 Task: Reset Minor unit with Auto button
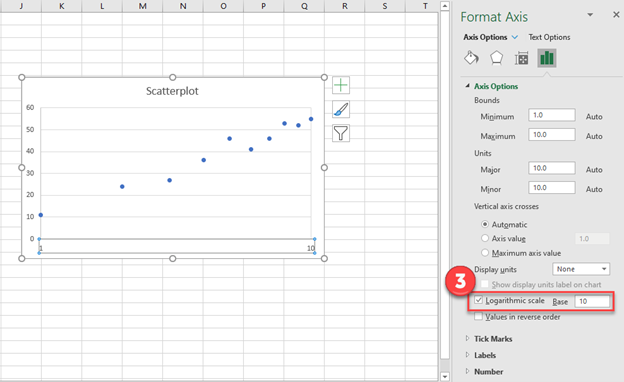(x=594, y=189)
